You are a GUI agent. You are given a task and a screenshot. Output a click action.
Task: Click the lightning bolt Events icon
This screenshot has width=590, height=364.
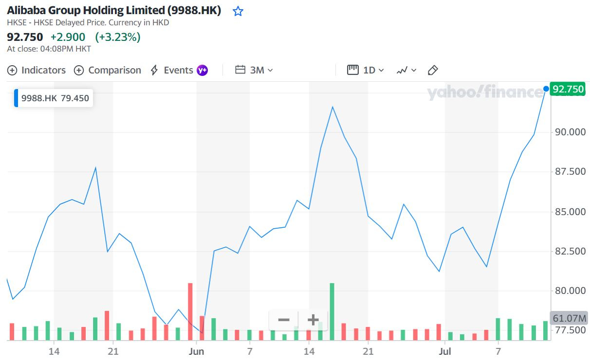click(x=154, y=70)
